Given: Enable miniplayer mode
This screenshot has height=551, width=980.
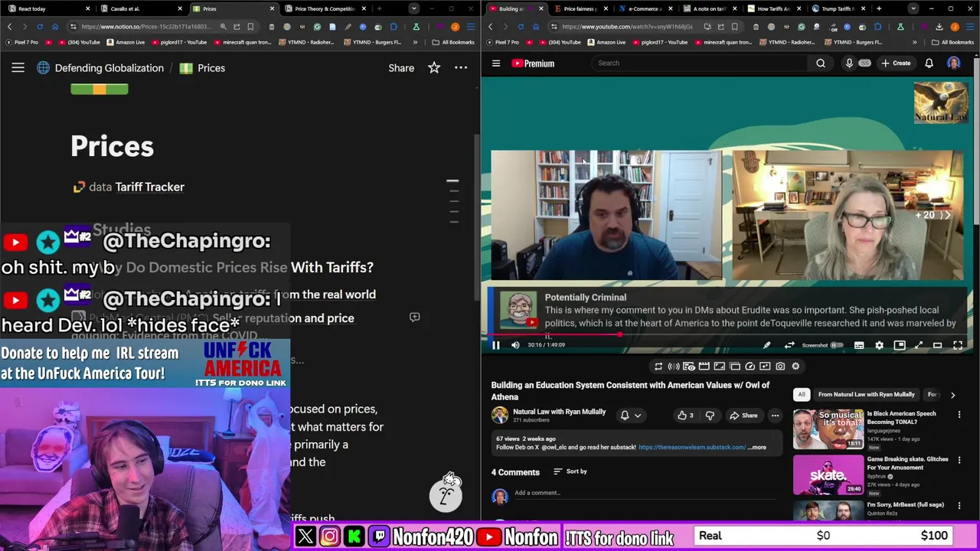Looking at the screenshot, I should point(900,345).
